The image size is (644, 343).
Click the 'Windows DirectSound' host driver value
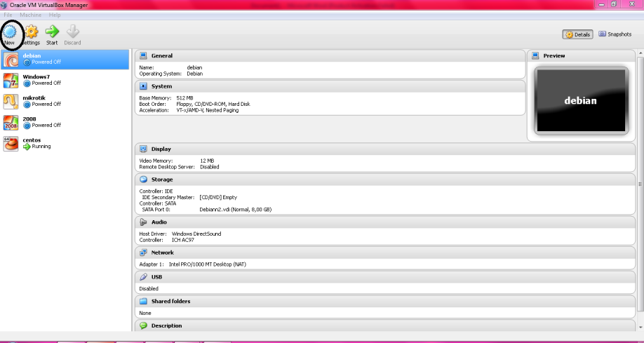pyautogui.click(x=196, y=234)
